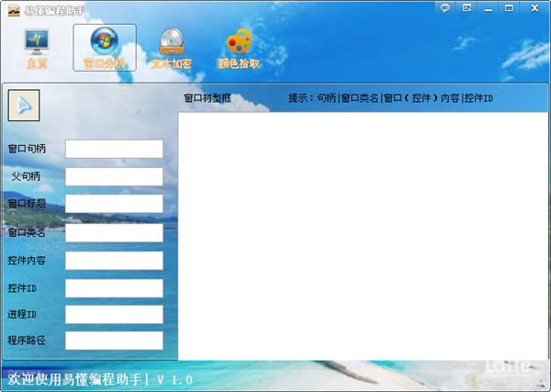Open the title bar dropdown menu arrow

[x=467, y=8]
